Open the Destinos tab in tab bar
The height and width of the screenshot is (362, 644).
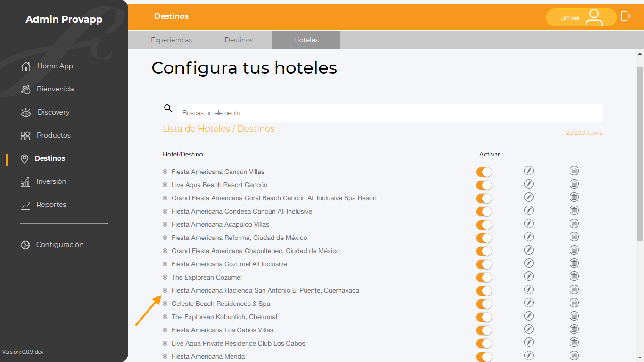tap(239, 40)
